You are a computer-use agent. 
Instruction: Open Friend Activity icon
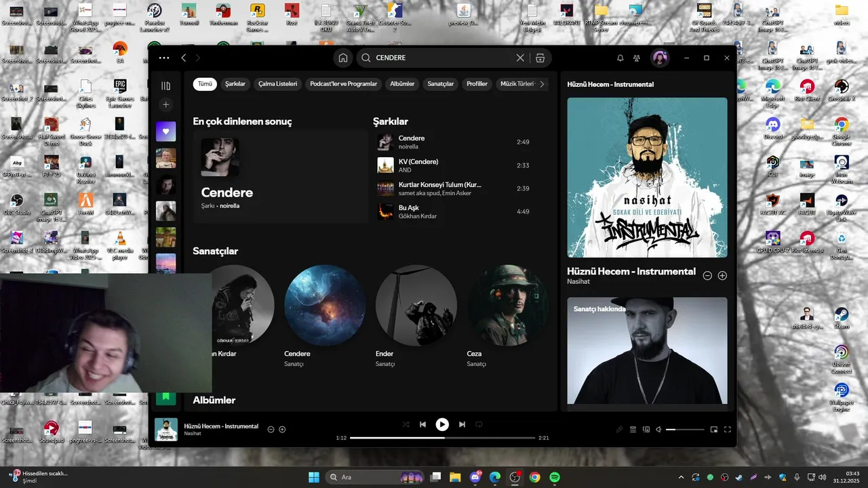[x=637, y=58]
